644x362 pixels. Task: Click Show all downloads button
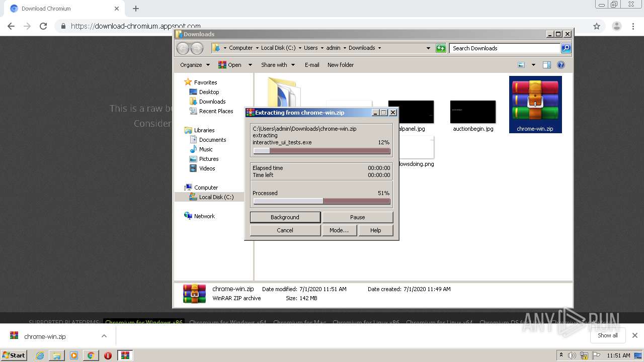(608, 335)
